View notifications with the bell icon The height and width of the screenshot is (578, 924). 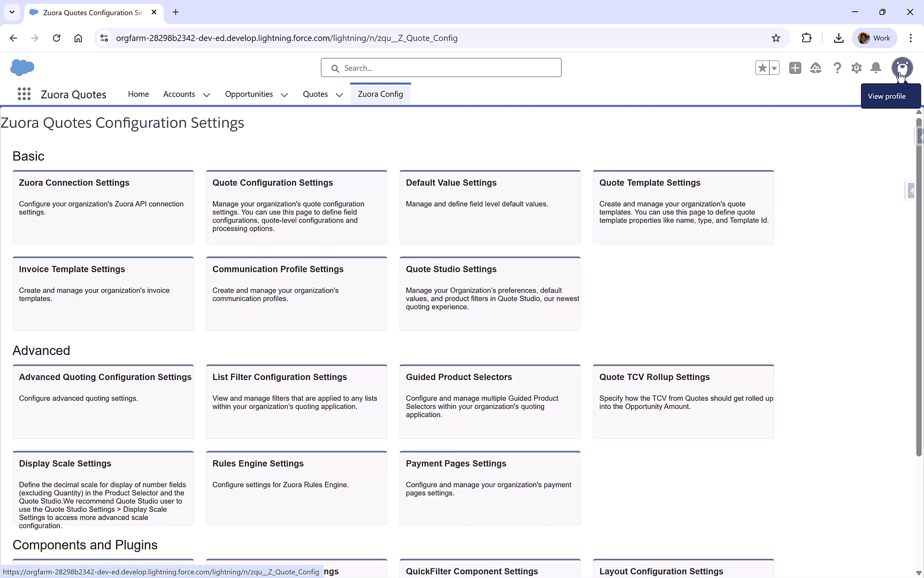pyautogui.click(x=875, y=68)
